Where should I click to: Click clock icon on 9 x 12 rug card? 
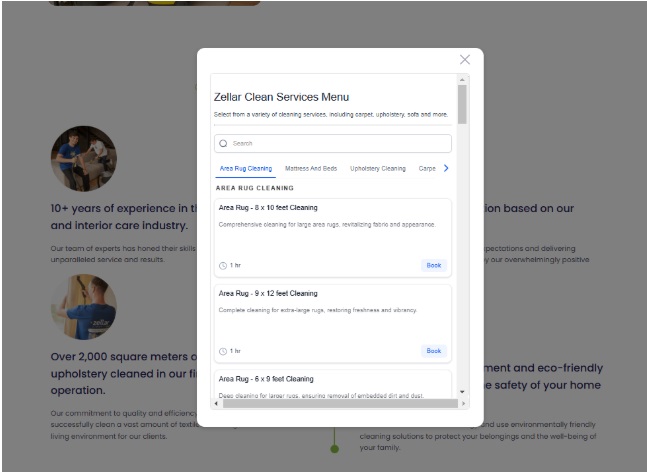pyautogui.click(x=223, y=351)
